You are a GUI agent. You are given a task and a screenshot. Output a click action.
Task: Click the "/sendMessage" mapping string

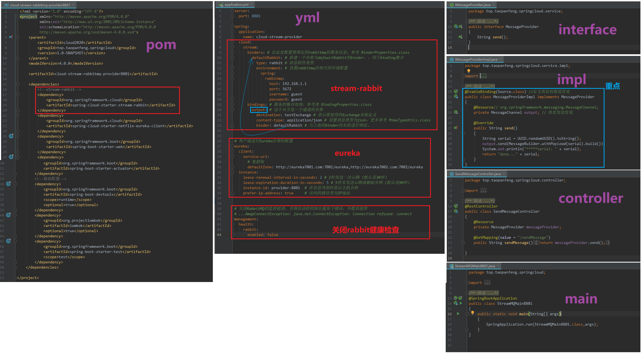533,238
